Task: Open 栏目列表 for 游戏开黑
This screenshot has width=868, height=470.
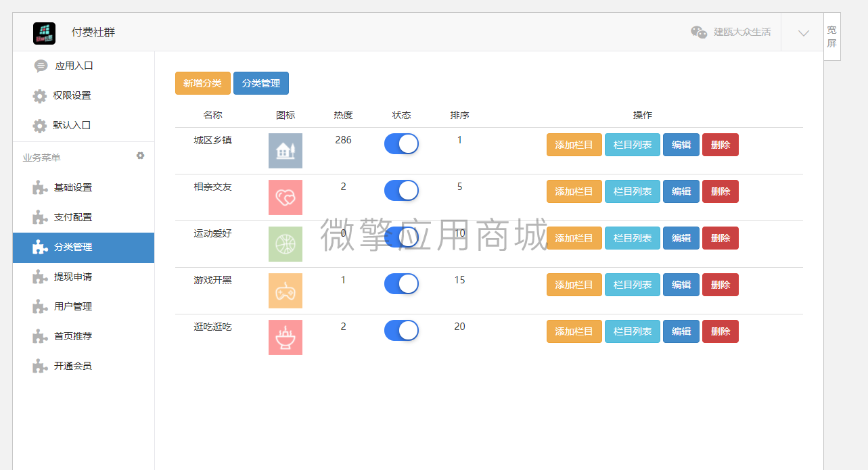Action: [633, 285]
